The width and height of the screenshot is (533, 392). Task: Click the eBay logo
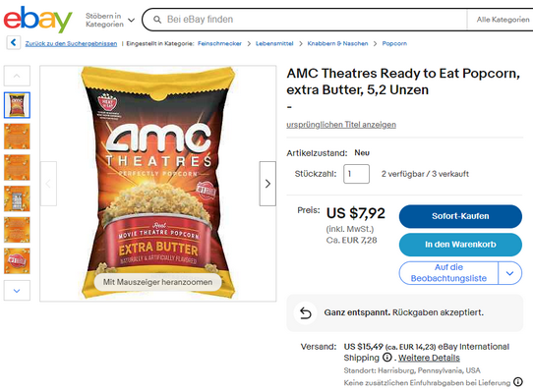click(38, 20)
